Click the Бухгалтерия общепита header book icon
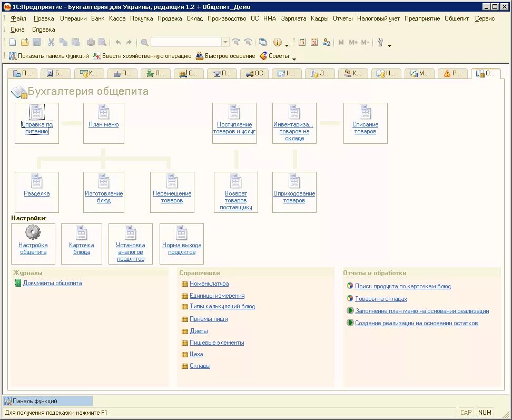This screenshot has width=512, height=420. click(19, 92)
